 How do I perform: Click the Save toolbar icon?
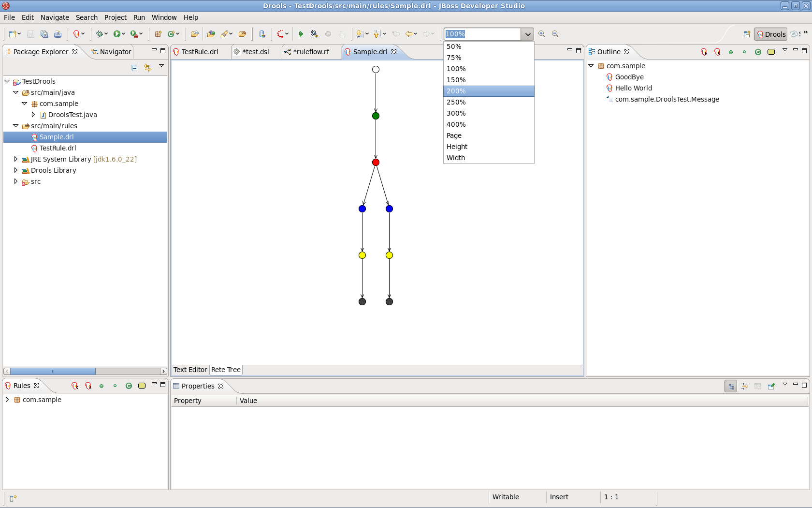(x=30, y=34)
